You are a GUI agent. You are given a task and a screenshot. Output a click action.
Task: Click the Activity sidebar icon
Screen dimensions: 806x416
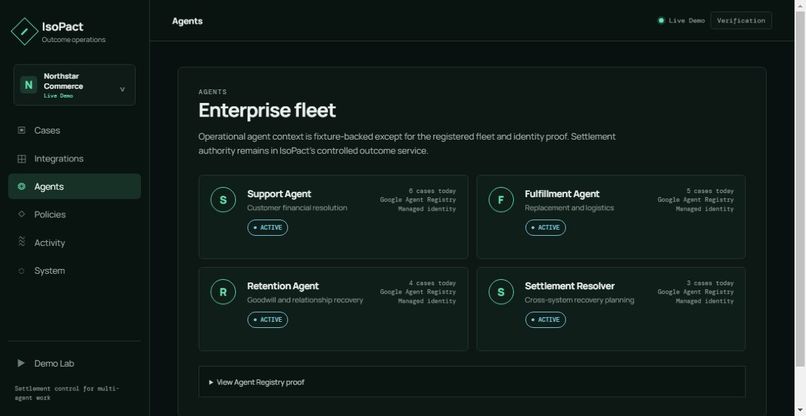(x=22, y=242)
